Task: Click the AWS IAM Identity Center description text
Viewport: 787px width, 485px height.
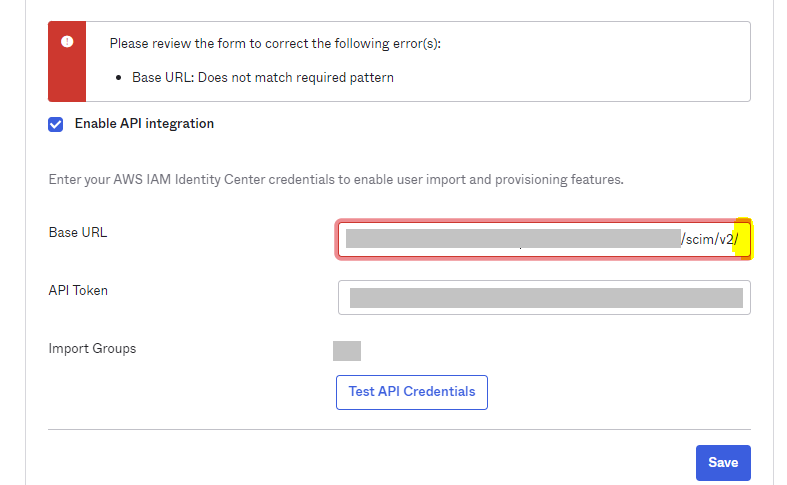Action: click(x=336, y=180)
